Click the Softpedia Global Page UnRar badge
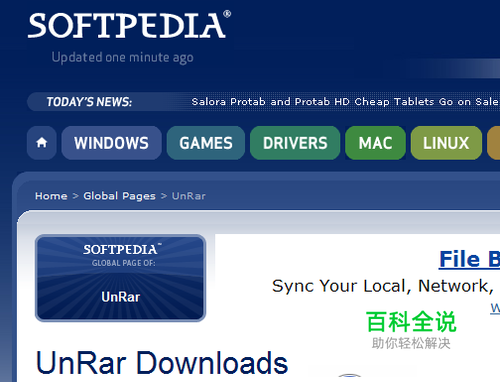This screenshot has height=382, width=500. [x=120, y=278]
